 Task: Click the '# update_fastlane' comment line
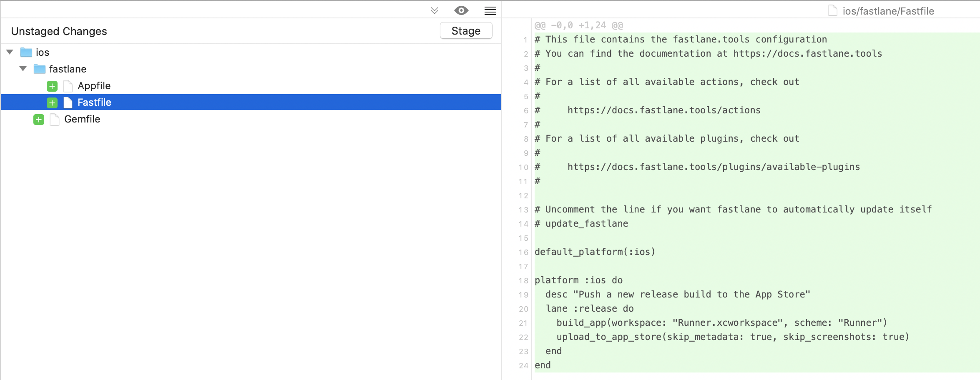click(581, 224)
